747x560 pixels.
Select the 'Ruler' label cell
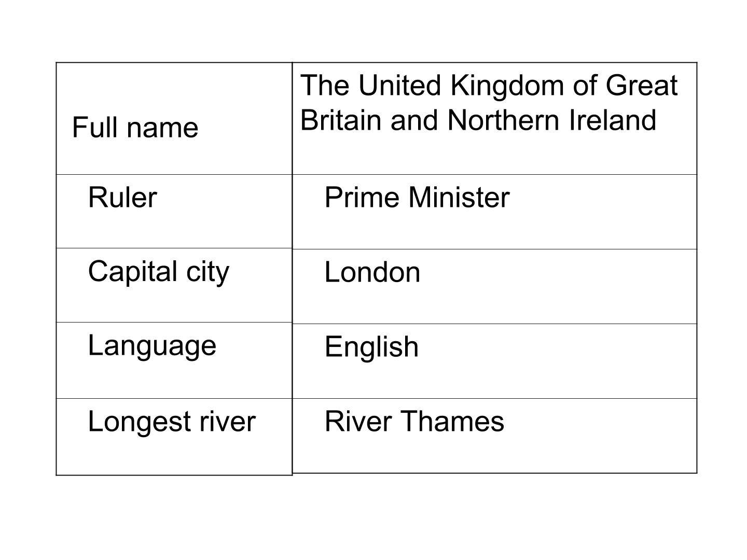coord(174,211)
